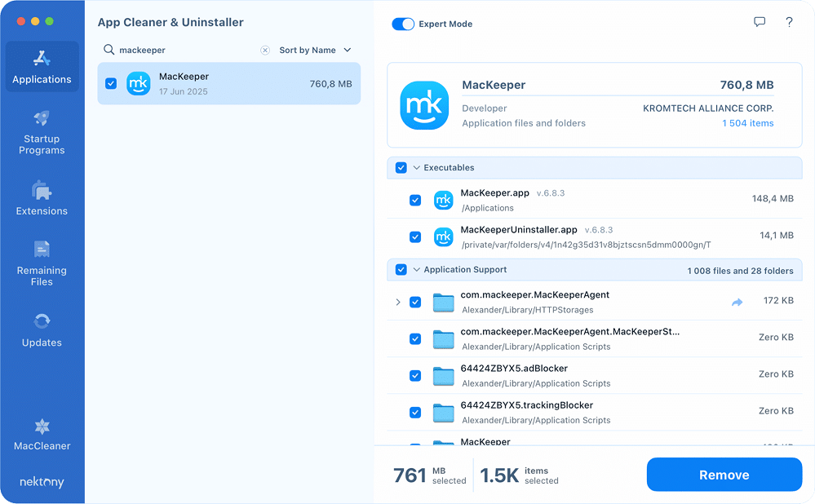Click 1 008 files and 28 folders
This screenshot has height=504, width=815.
tap(740, 271)
